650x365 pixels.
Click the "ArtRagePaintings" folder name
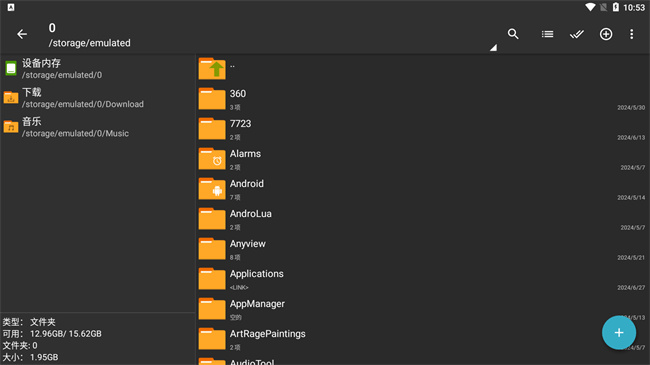point(267,334)
